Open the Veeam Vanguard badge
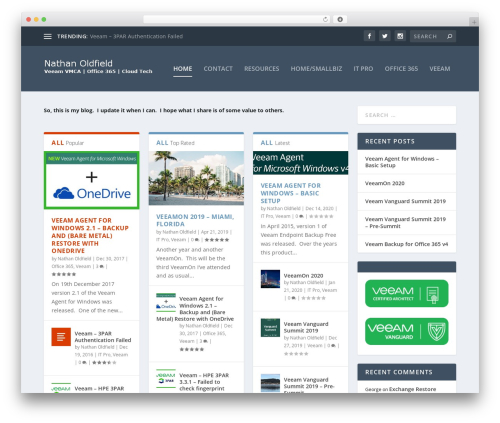The height and width of the screenshot is (423, 500). pos(407,331)
